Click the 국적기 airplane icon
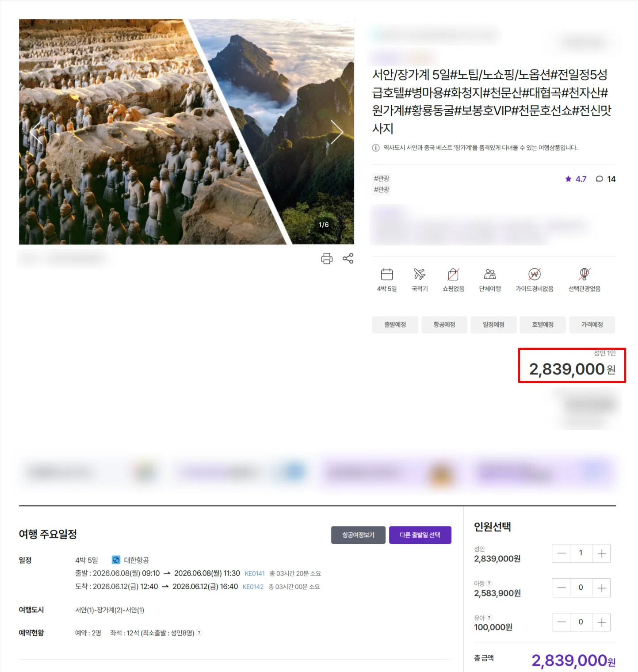The image size is (638, 672). 420,275
